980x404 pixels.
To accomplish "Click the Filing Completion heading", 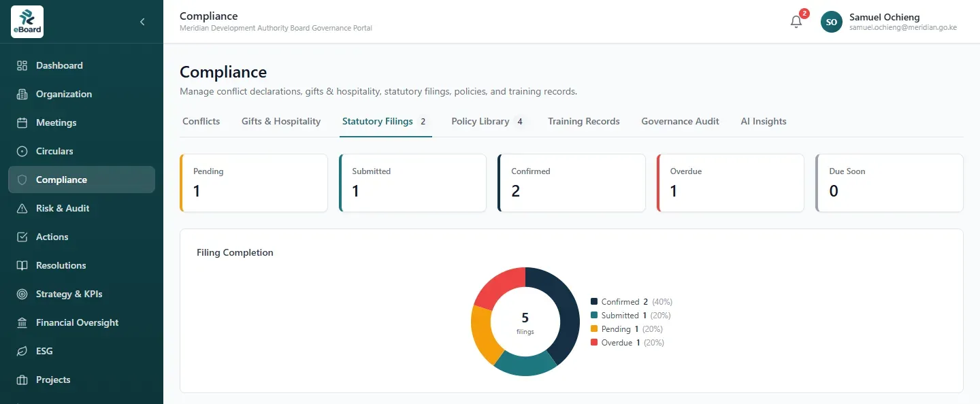I will (235, 252).
